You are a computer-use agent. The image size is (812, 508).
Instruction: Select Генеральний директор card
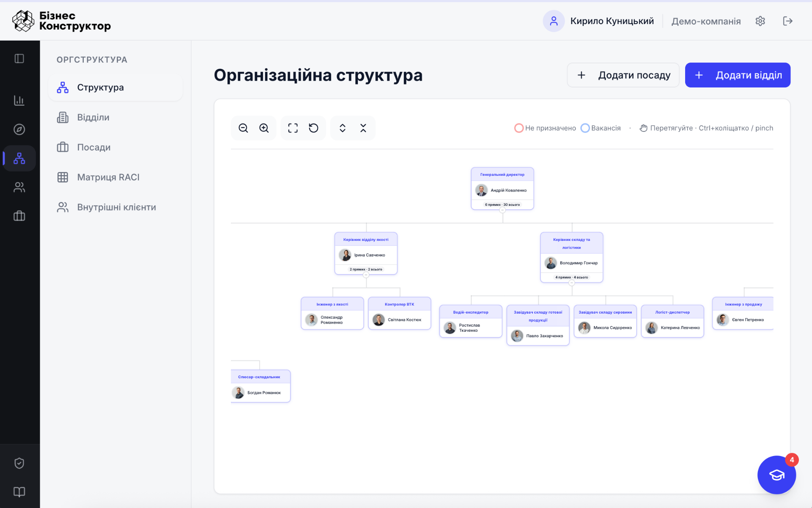tap(502, 188)
